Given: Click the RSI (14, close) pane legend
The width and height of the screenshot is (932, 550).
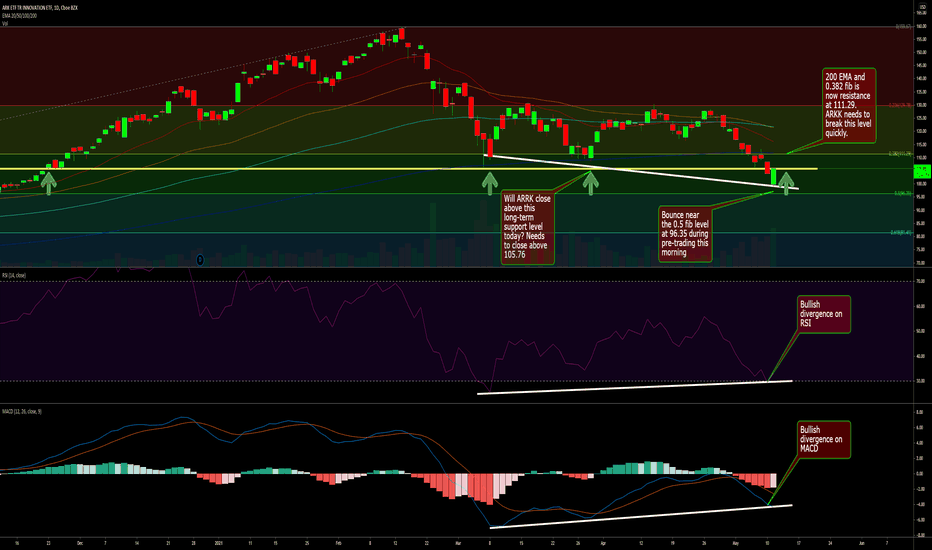Looking at the screenshot, I should click(x=14, y=275).
